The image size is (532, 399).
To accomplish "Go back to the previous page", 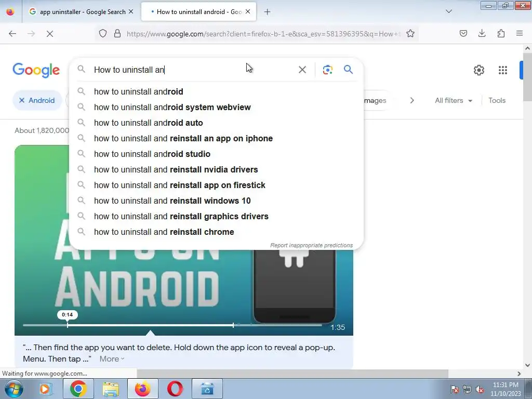I will (12, 34).
